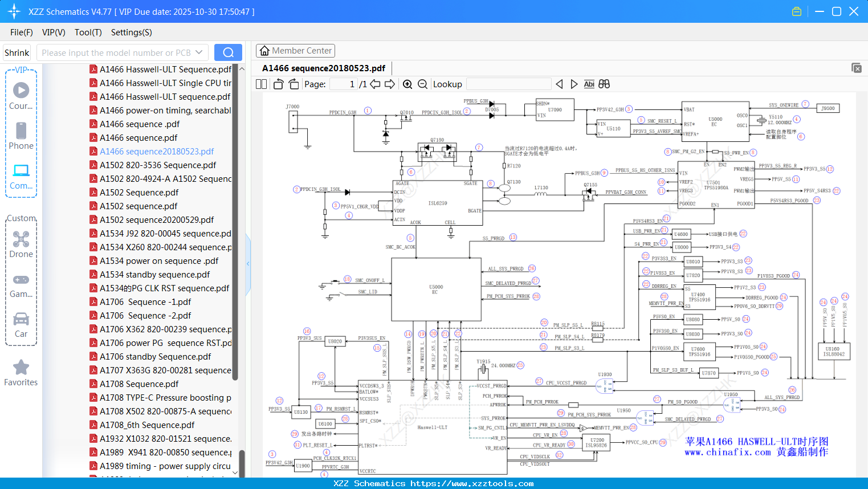Click the binoculars search icon
868x489 pixels.
[604, 84]
